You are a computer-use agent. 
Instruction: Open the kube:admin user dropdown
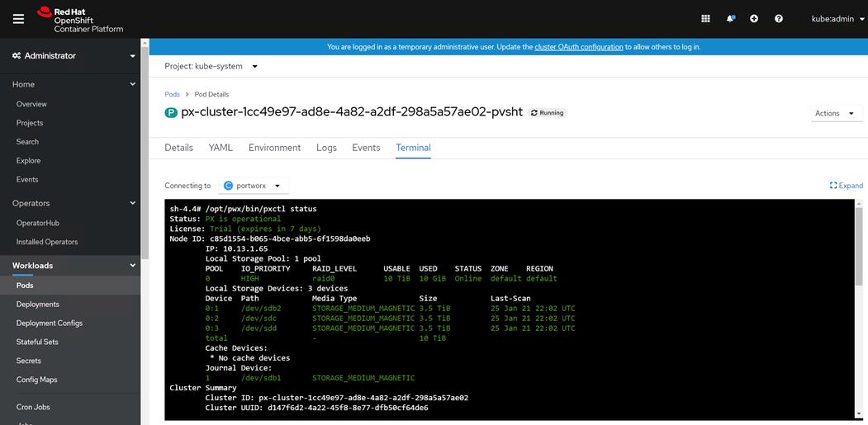pyautogui.click(x=837, y=19)
